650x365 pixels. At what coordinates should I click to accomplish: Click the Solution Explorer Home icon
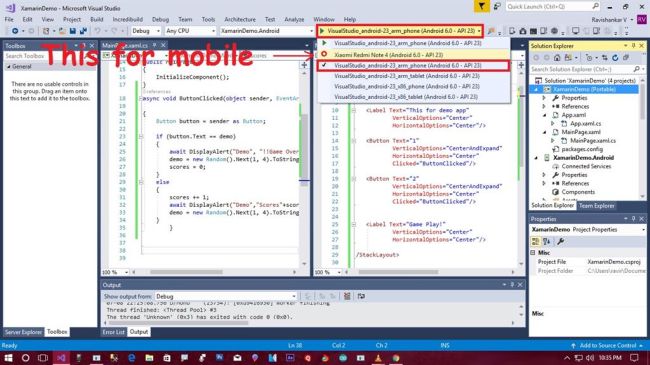click(x=557, y=58)
